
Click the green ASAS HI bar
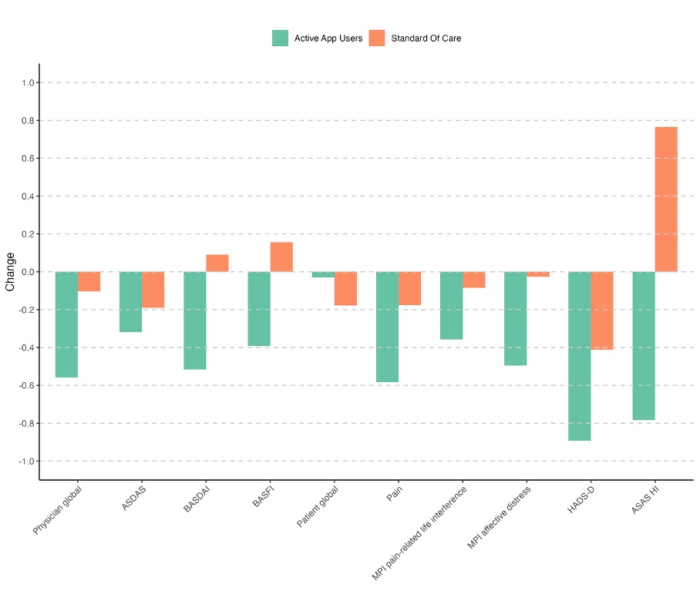644,346
